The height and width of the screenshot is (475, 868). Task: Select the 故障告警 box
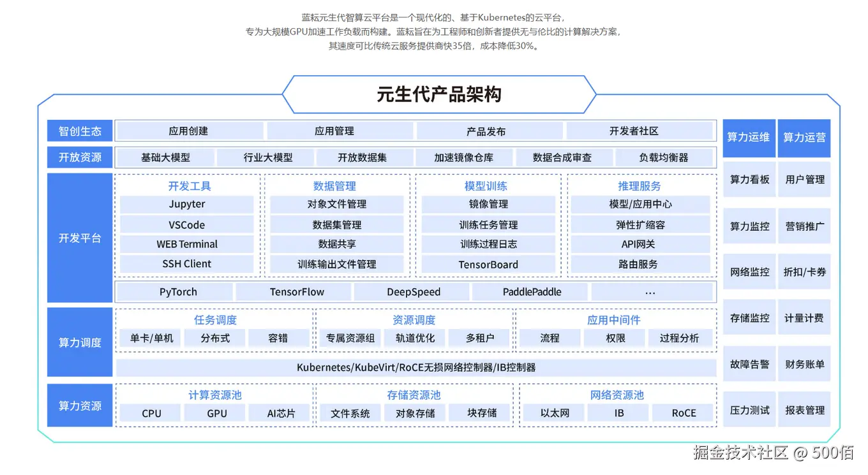click(x=749, y=364)
